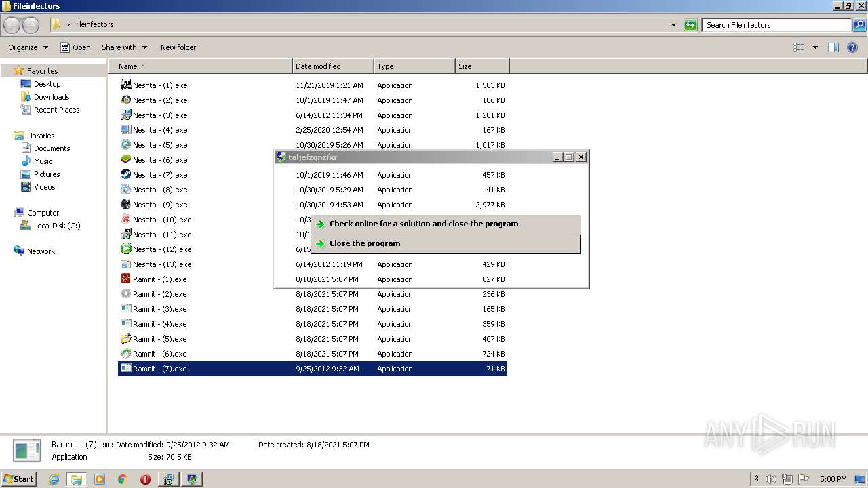Viewport: 868px width, 488px height.
Task: Open Local Disk (C:) in the sidebar
Action: 57,226
